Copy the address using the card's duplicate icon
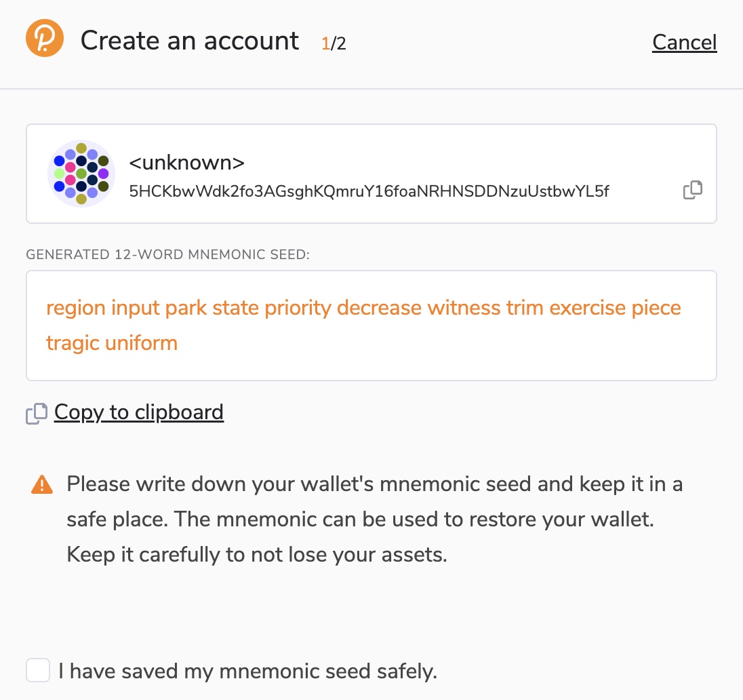The height and width of the screenshot is (700, 743). coord(693,190)
